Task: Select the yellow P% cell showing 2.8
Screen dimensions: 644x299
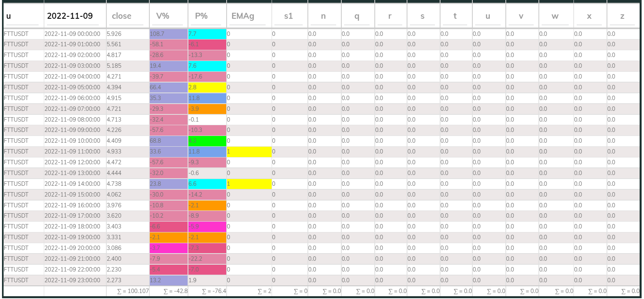Action: [x=207, y=87]
